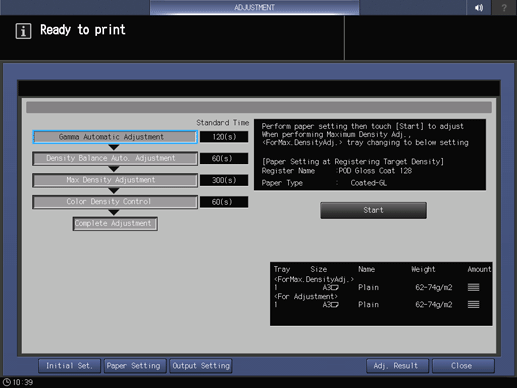Click the A3 orientation icon under ForMax.DensityAdj.
517x388 pixels.
[x=335, y=287]
